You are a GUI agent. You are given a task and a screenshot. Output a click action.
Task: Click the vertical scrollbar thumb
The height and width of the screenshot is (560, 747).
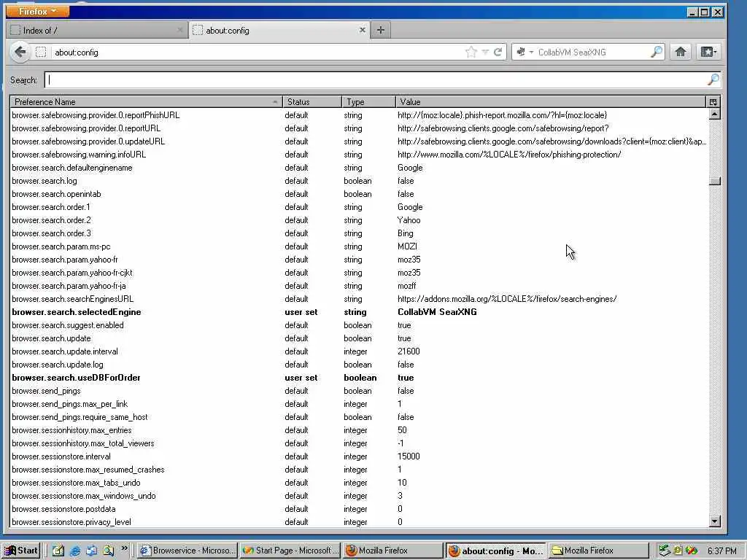(x=714, y=181)
